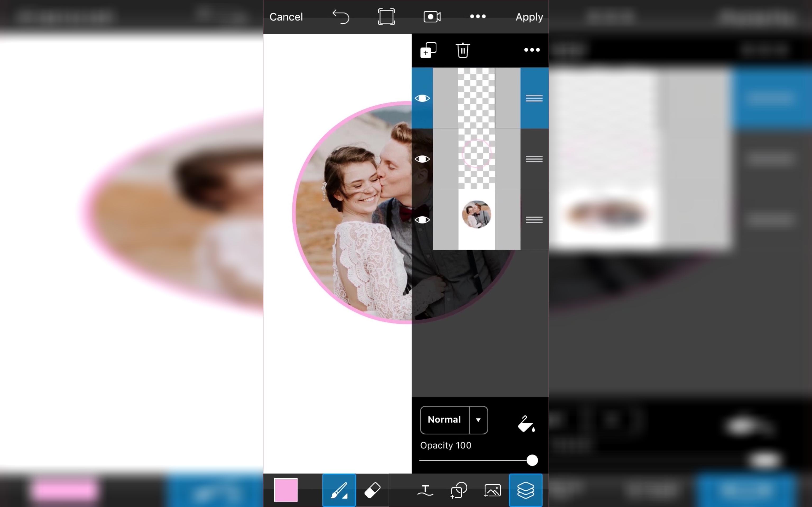Image resolution: width=812 pixels, height=507 pixels.
Task: Toggle visibility of the wedding photo layer
Action: [422, 219]
